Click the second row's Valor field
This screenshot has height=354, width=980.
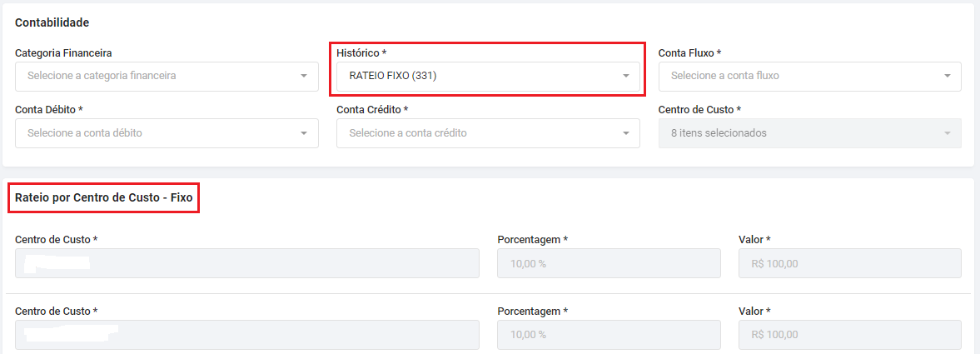[849, 335]
